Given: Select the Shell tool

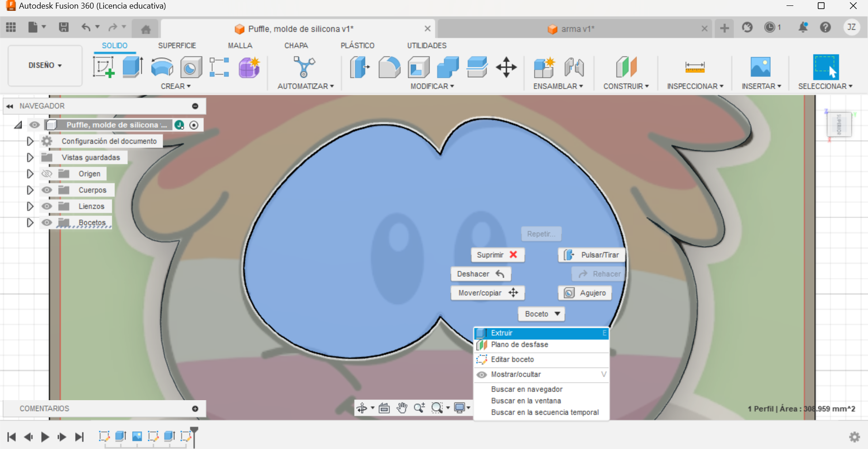Looking at the screenshot, I should (x=419, y=67).
